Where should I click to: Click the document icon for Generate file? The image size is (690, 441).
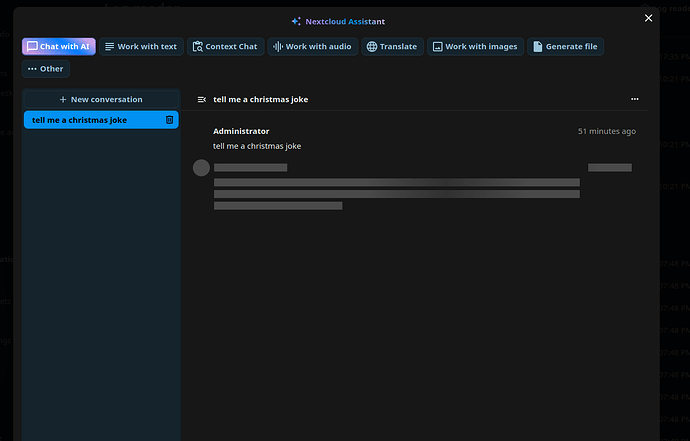pos(538,46)
